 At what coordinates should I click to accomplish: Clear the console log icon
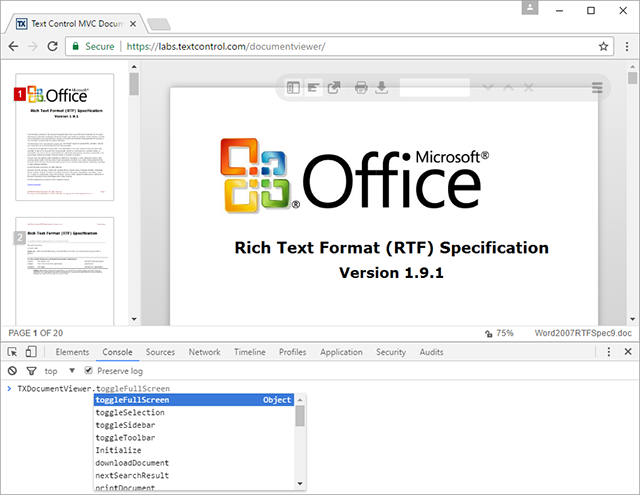tap(12, 371)
